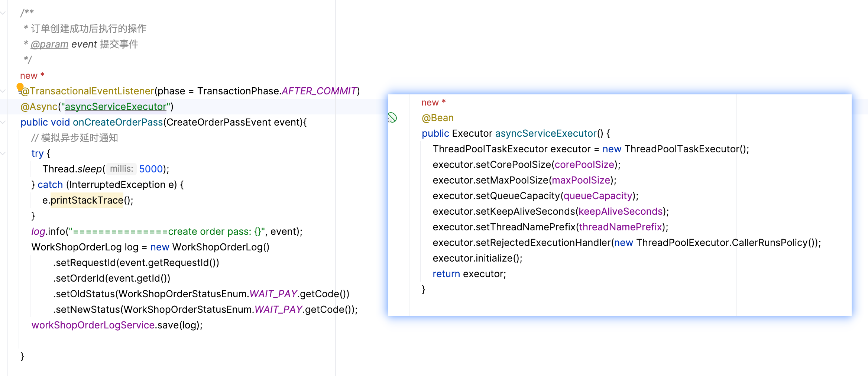Click the "new *" author hint above @Bean
868x376 pixels.
(x=434, y=102)
